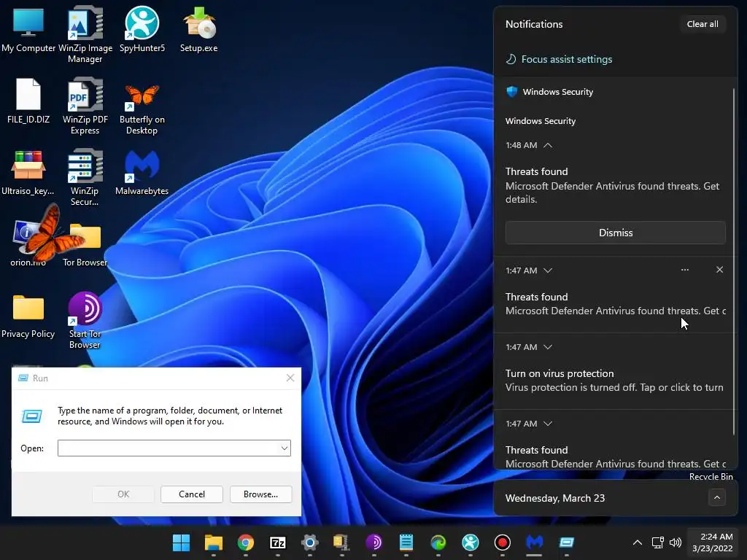Open Settings gear in the taskbar

coord(309,542)
